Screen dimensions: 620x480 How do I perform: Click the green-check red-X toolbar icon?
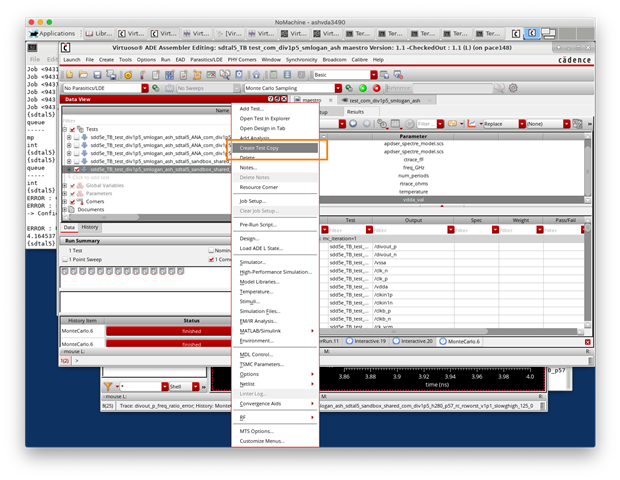pyautogui.click(x=211, y=75)
